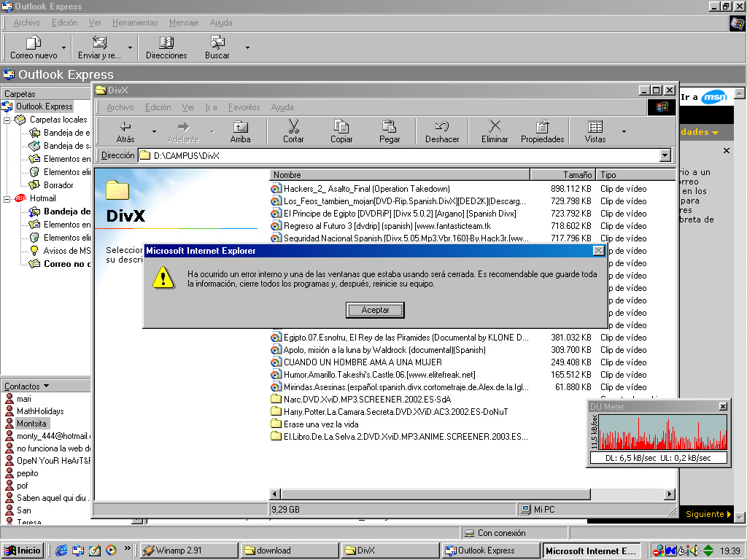Select contact Montsita in Contactos list
The image size is (747, 560).
coord(31,424)
